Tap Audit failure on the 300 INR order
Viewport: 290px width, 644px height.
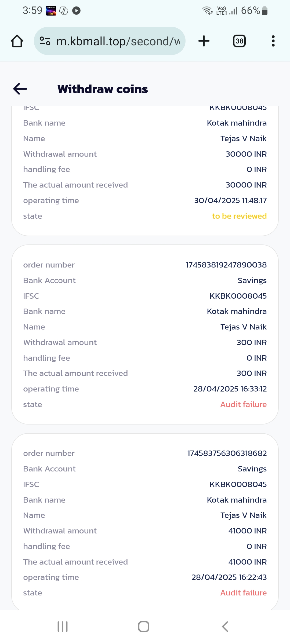pyautogui.click(x=243, y=404)
